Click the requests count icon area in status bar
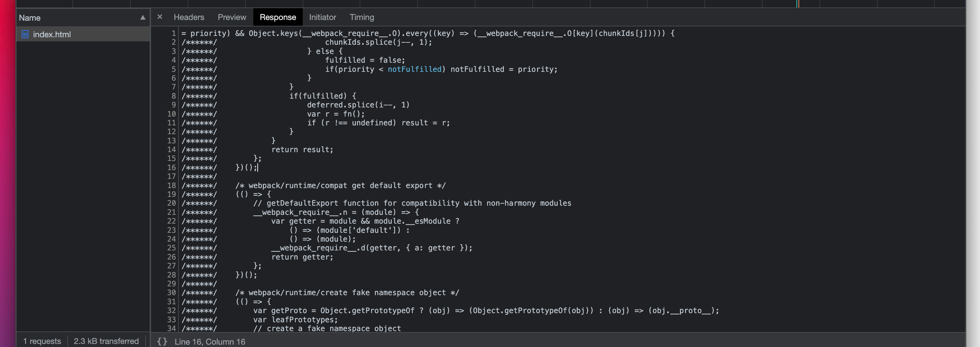 [42, 341]
